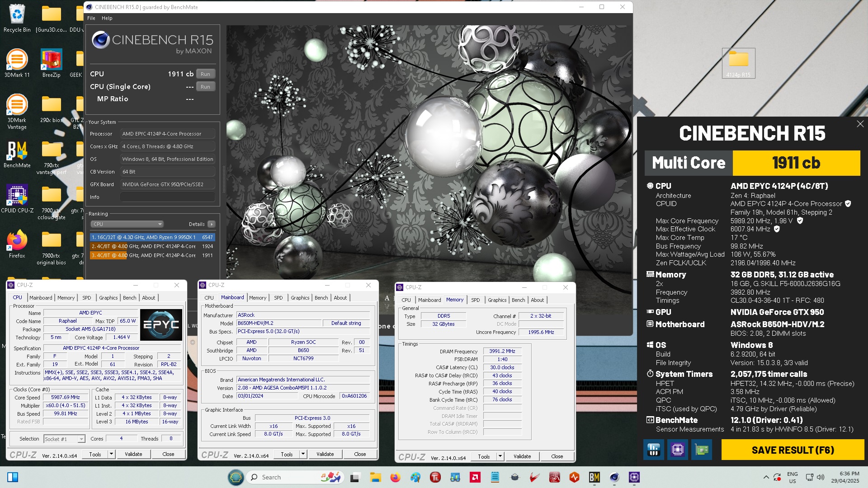
Task: Launch BenchMate desktop shortcut
Action: [17, 155]
